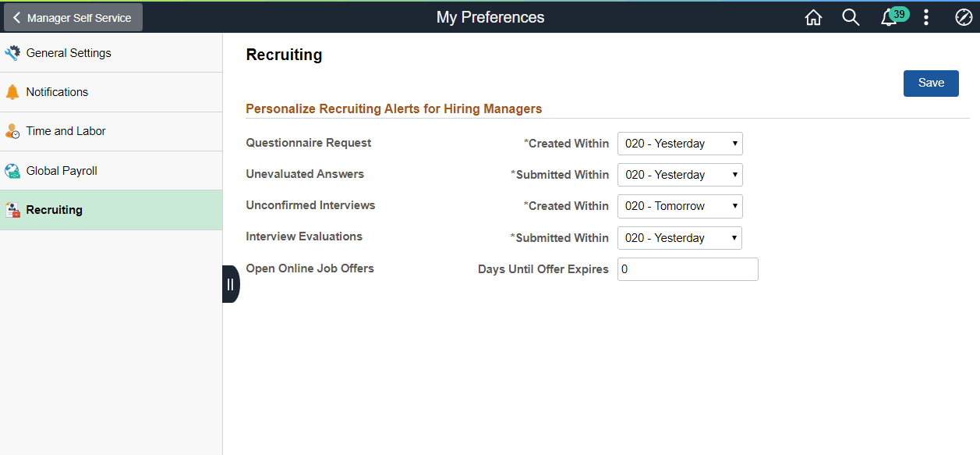Click the Search magnifier icon

pos(851,17)
